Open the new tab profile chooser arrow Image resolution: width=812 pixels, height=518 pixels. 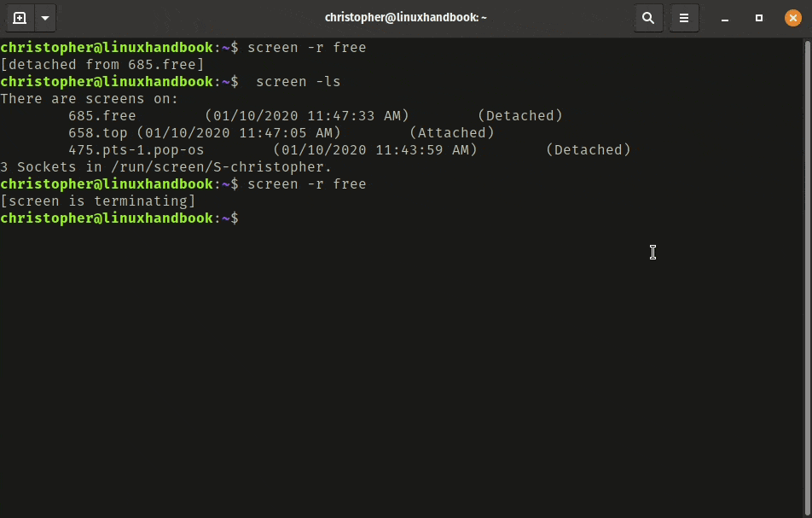(x=43, y=17)
